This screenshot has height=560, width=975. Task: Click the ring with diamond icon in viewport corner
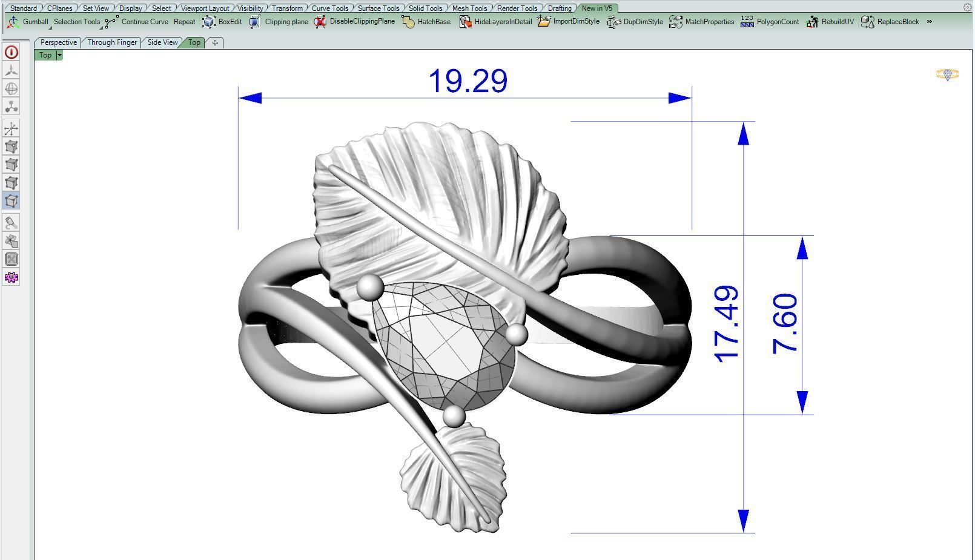pyautogui.click(x=947, y=74)
